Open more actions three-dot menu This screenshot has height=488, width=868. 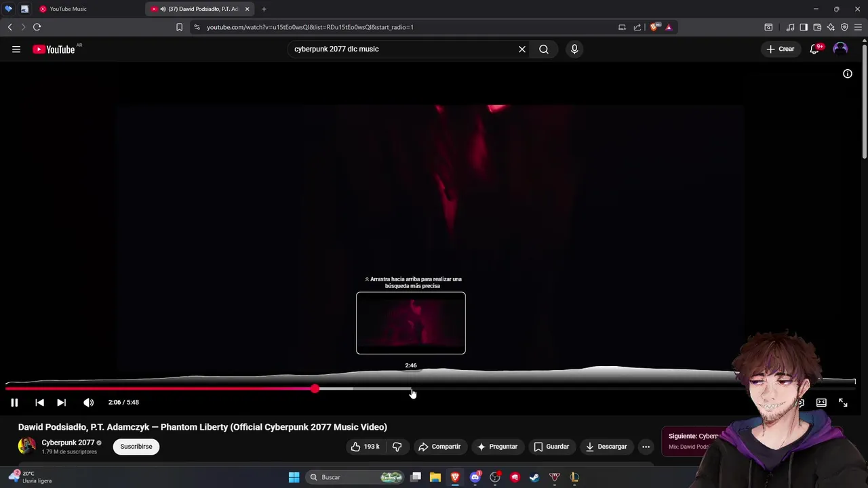(646, 447)
